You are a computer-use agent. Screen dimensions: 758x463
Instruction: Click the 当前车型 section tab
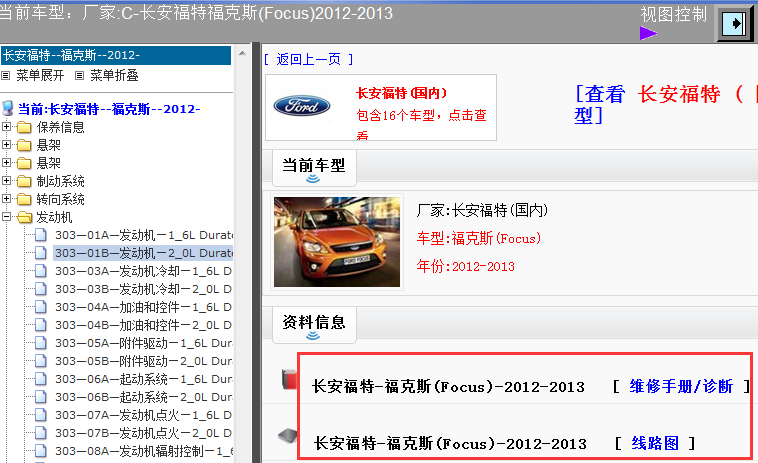click(x=314, y=168)
